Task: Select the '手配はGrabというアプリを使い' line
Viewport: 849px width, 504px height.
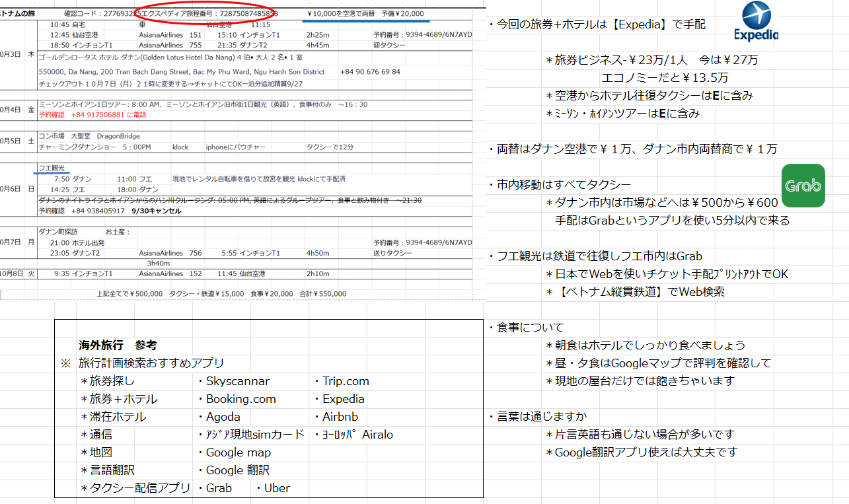Action: click(x=672, y=221)
